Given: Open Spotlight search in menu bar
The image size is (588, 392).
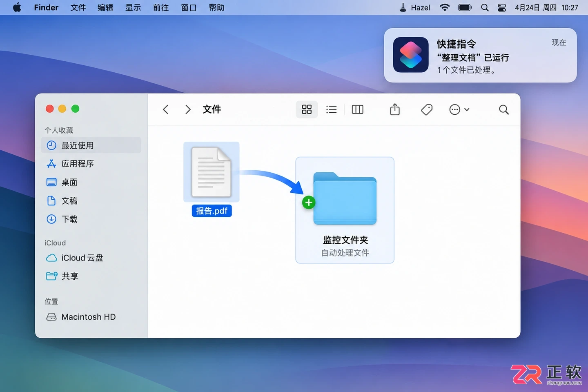Looking at the screenshot, I should [485, 7].
